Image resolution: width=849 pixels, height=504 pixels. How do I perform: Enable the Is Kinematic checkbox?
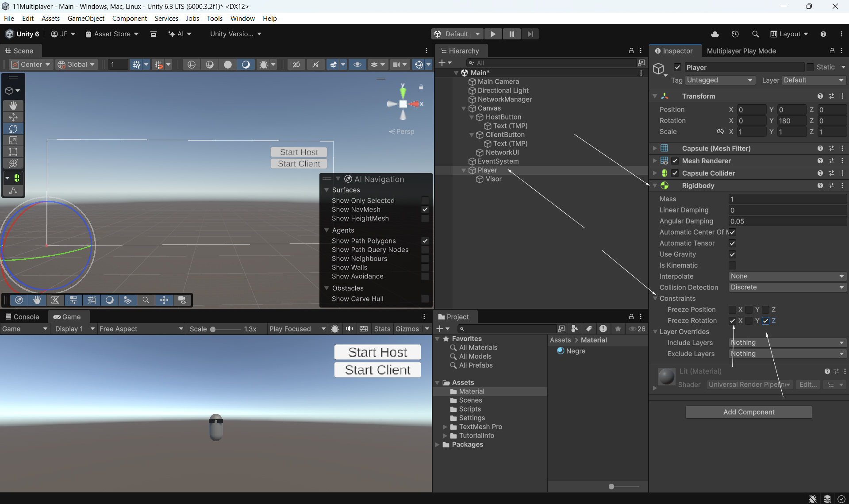(732, 265)
